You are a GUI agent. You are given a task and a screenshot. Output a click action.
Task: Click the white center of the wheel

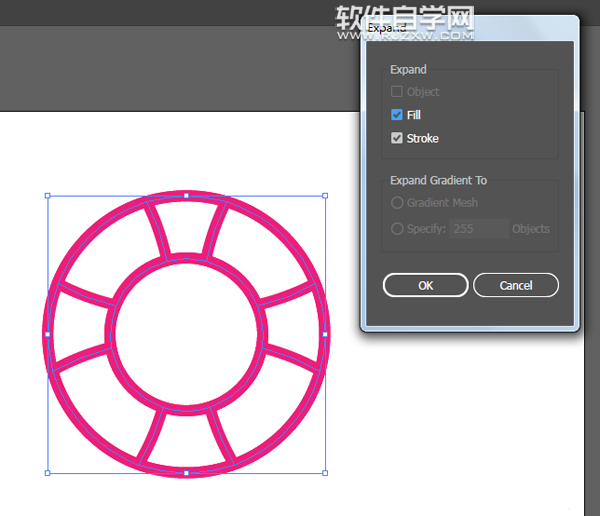click(x=186, y=333)
